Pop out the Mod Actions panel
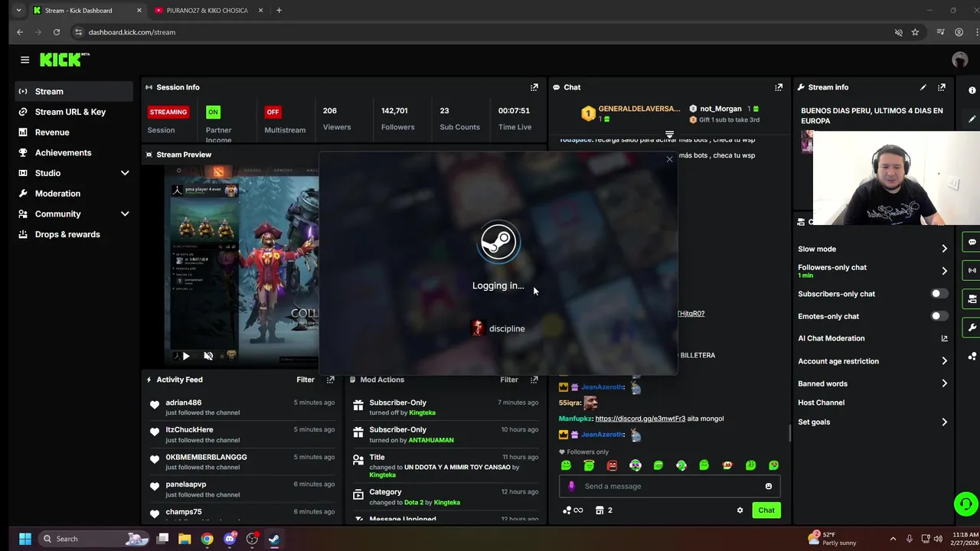980x551 pixels. (x=534, y=380)
